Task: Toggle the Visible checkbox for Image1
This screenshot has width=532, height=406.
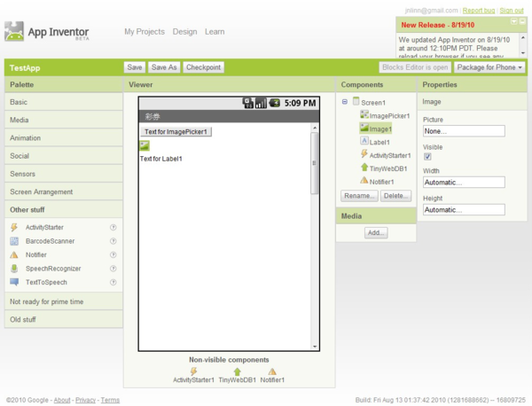Action: 427,156
